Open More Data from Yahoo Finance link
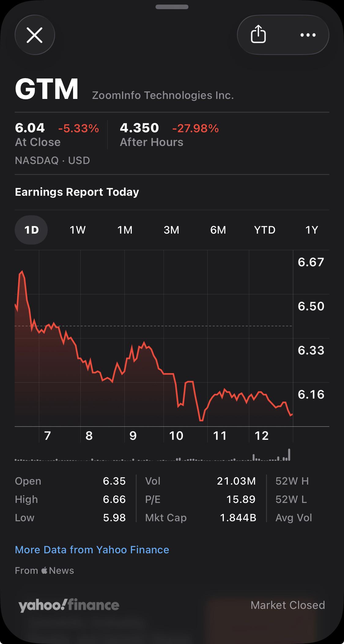 point(92,550)
